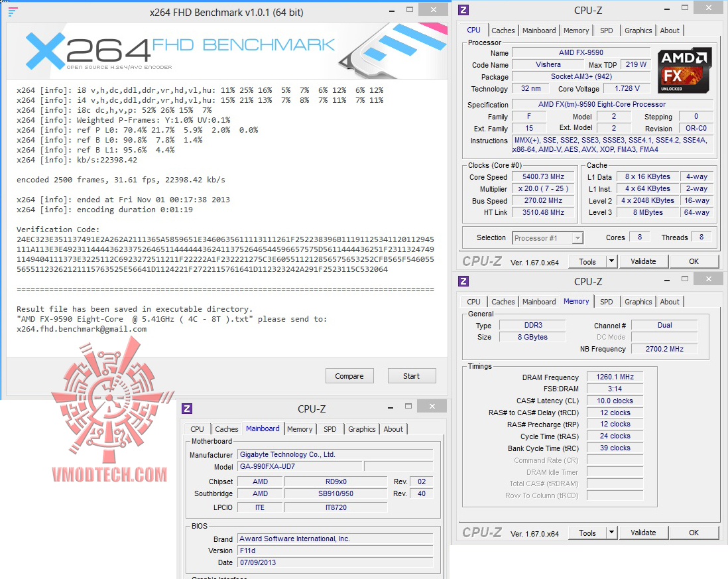Select CPU tab in top CPU-Z window

click(x=473, y=31)
